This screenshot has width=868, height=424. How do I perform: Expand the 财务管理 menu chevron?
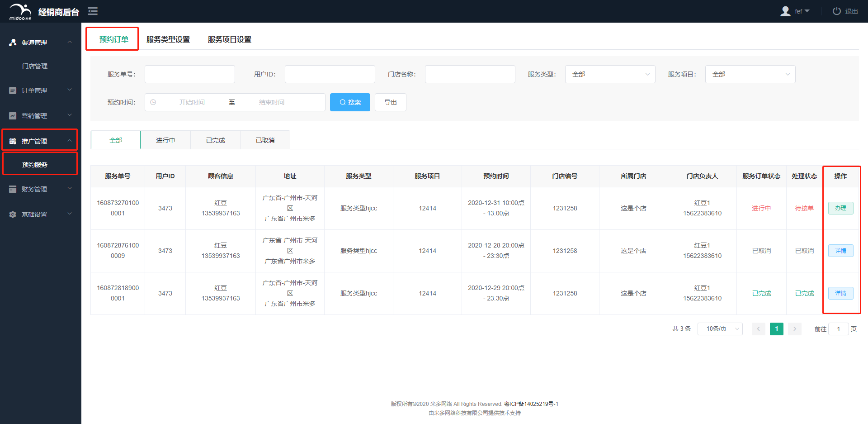[x=70, y=189]
